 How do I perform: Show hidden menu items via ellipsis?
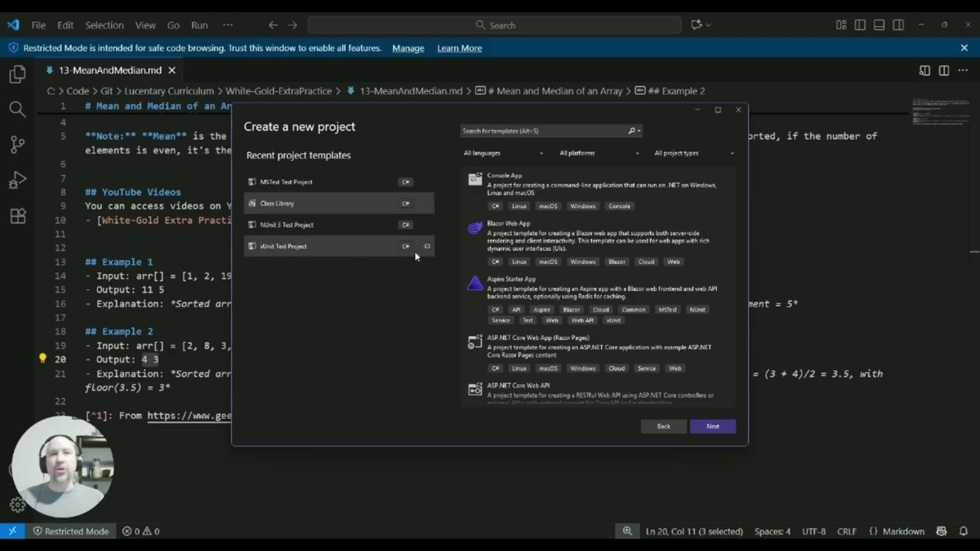[227, 25]
